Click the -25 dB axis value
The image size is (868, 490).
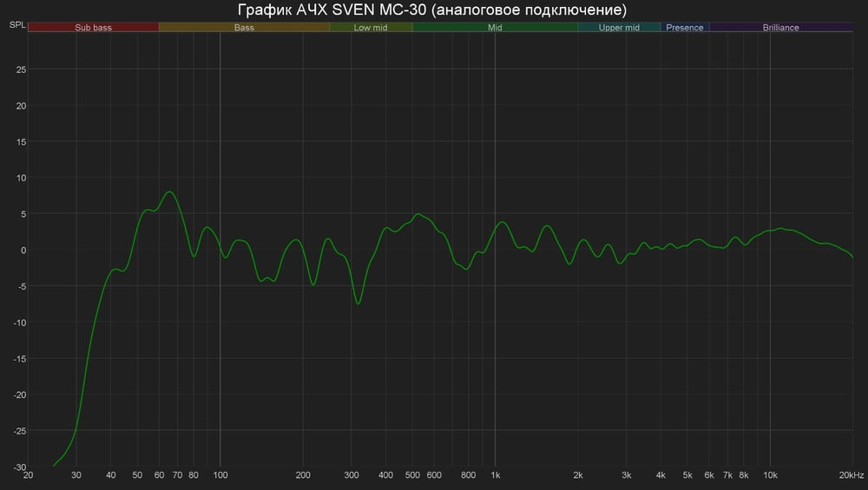pos(20,431)
